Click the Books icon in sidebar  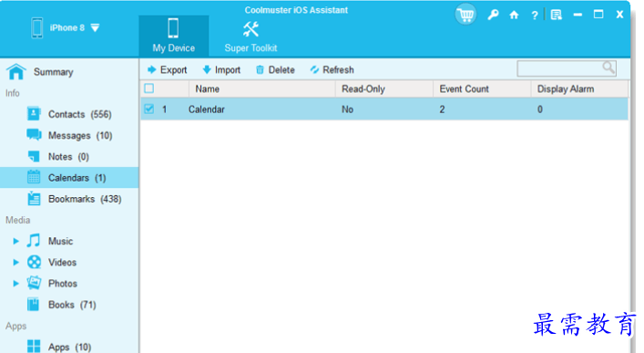pyautogui.click(x=34, y=305)
